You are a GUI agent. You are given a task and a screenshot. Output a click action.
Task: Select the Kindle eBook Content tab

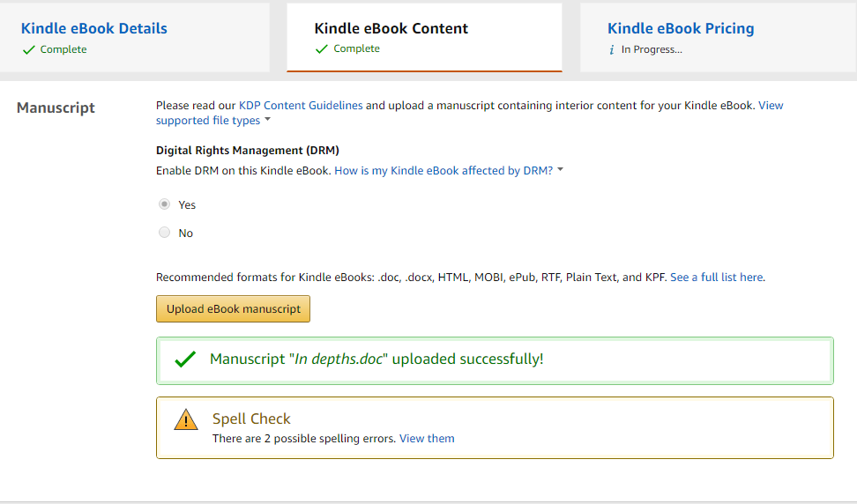point(391,28)
